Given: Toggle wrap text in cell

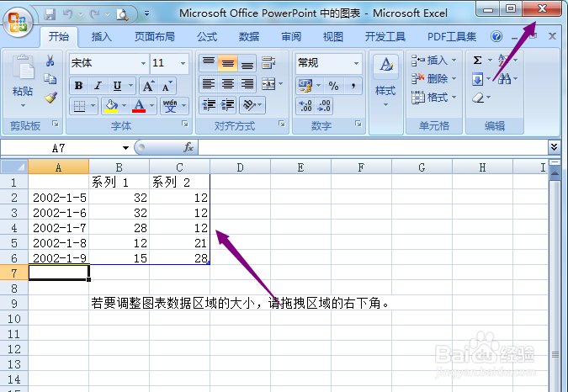Looking at the screenshot, I should [268, 62].
